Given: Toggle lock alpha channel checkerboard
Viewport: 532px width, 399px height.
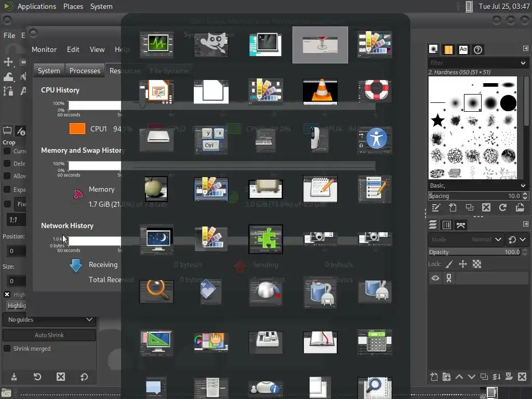Looking at the screenshot, I should [x=477, y=264].
